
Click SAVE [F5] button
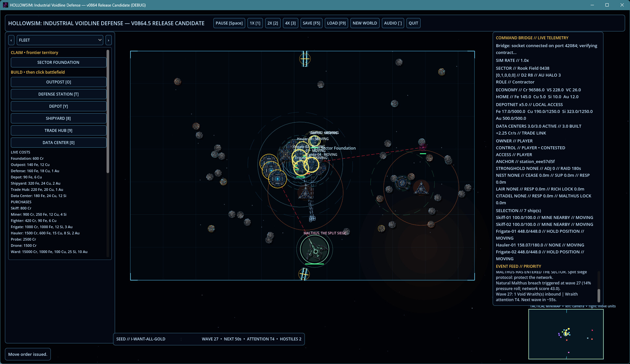[311, 23]
